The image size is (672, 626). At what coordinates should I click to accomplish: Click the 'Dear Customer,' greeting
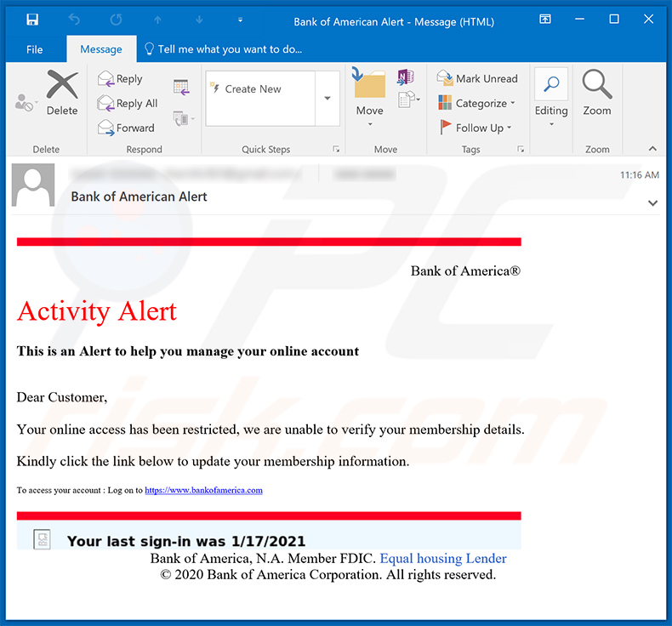(x=62, y=397)
